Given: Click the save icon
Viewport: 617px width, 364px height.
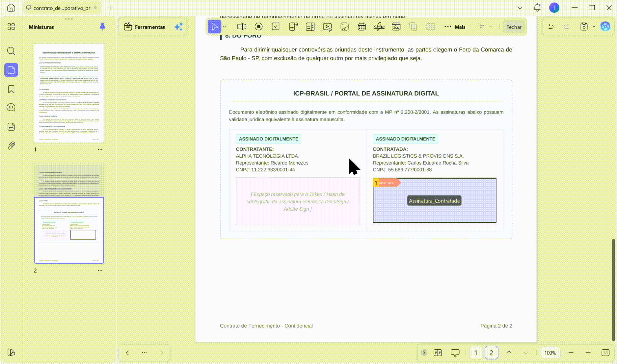Looking at the screenshot, I should tap(584, 27).
